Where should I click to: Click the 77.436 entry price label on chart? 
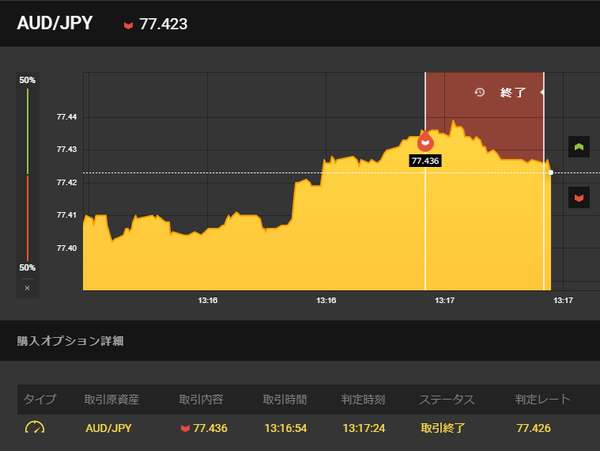click(425, 161)
